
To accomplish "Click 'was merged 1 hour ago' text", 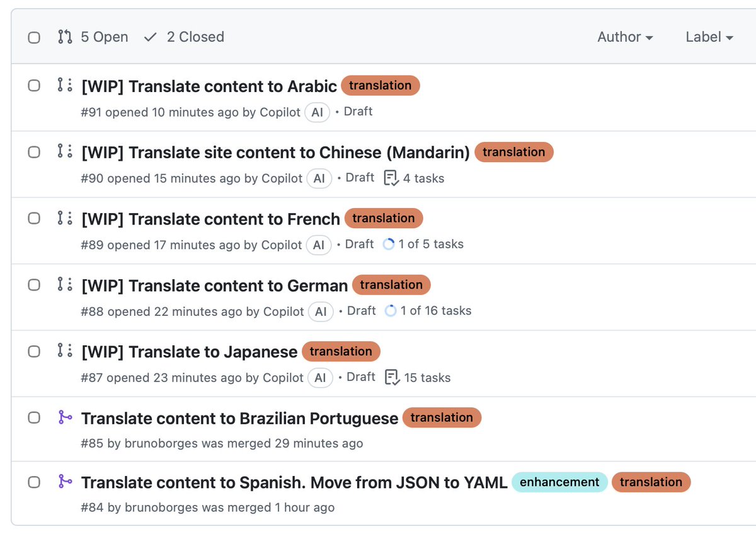I will click(268, 508).
